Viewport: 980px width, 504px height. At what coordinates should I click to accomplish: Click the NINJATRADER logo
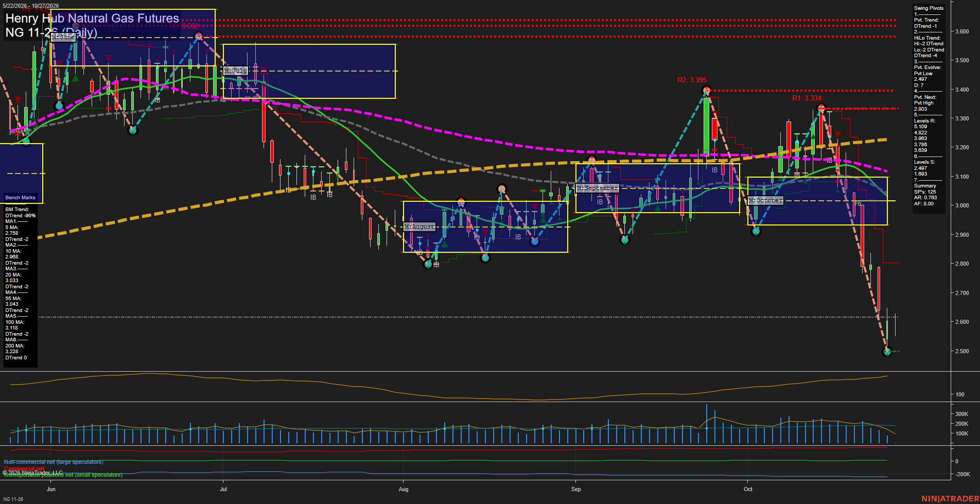point(950,499)
